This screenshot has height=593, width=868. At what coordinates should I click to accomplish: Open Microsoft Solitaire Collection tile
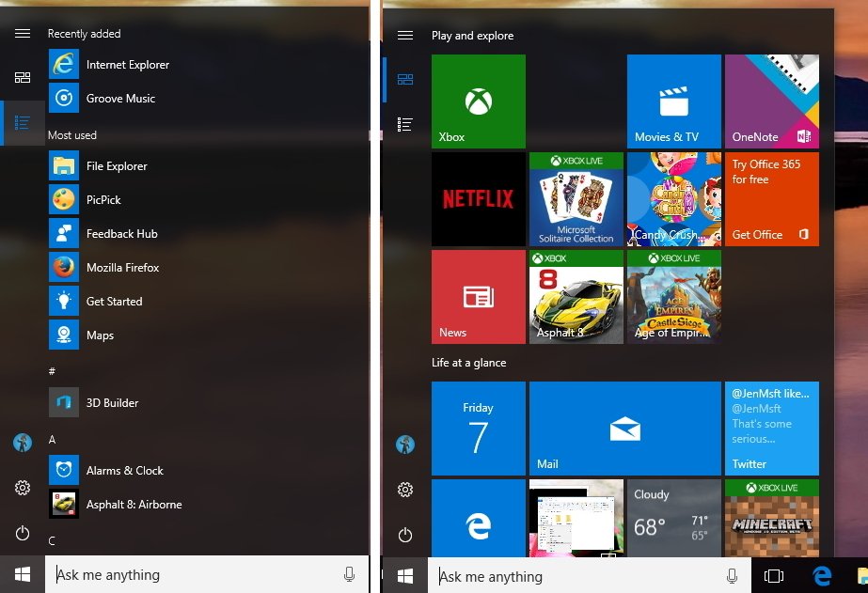tap(576, 199)
